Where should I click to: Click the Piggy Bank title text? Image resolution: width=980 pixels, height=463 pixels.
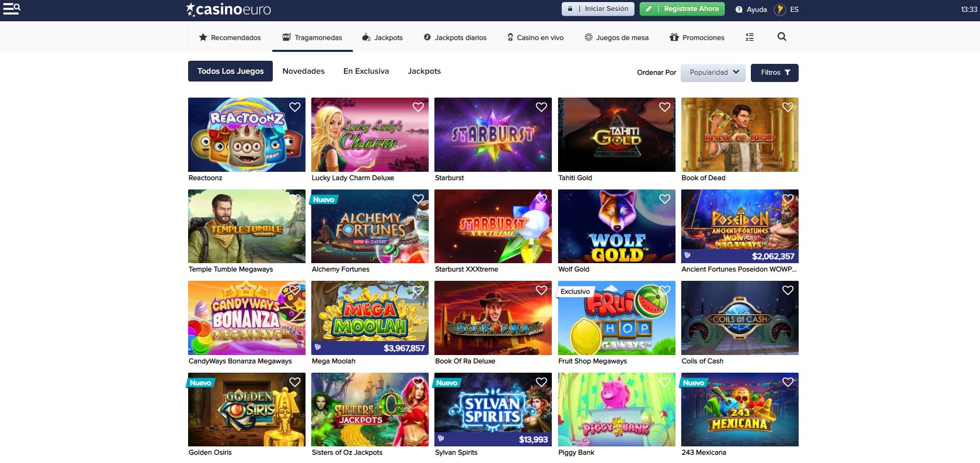pos(576,453)
